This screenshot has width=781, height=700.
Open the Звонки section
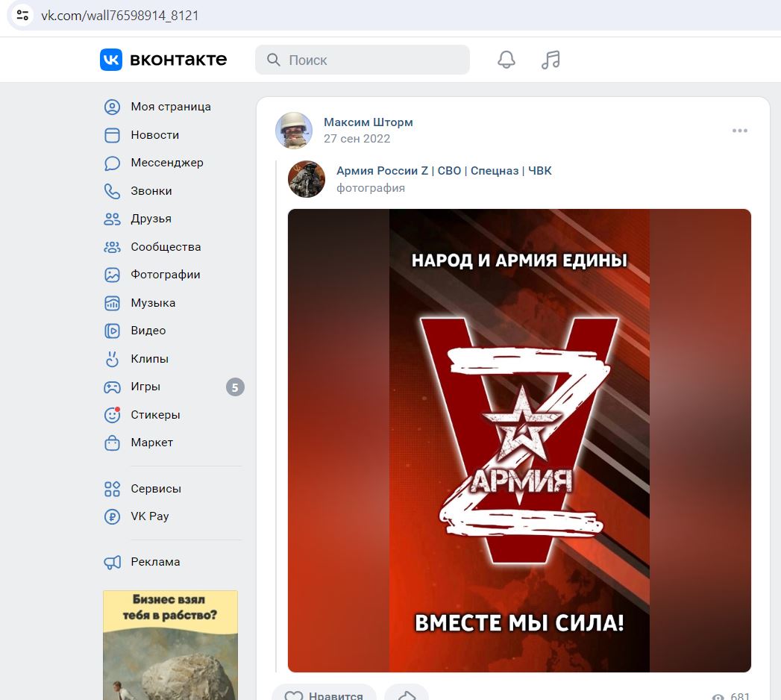point(152,191)
